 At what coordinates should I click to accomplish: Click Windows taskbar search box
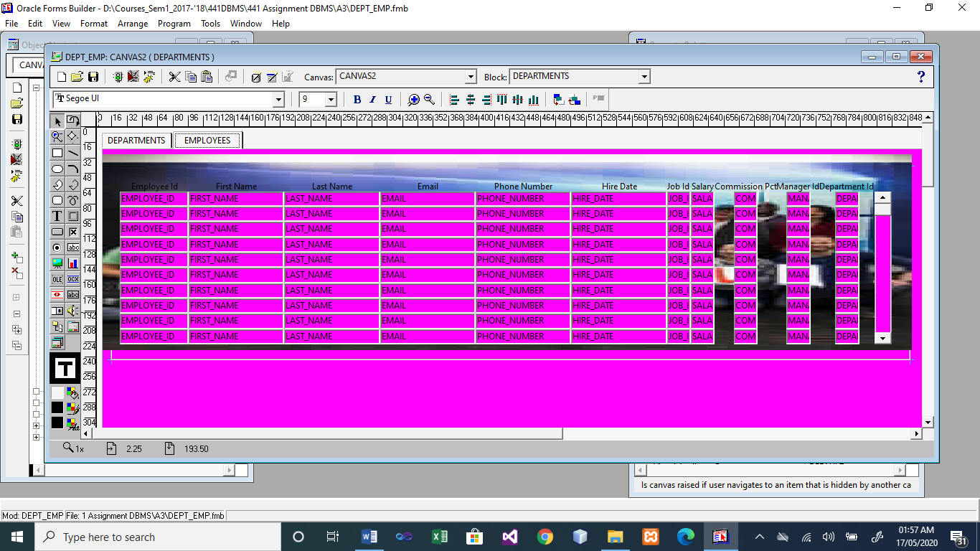156,537
